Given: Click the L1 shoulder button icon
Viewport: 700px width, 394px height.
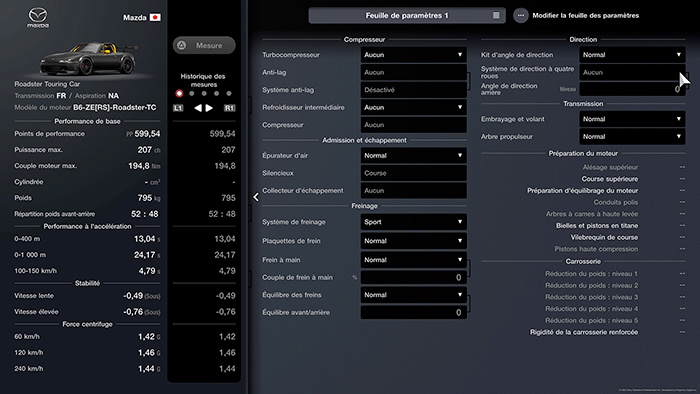Looking at the screenshot, I should 178,108.
